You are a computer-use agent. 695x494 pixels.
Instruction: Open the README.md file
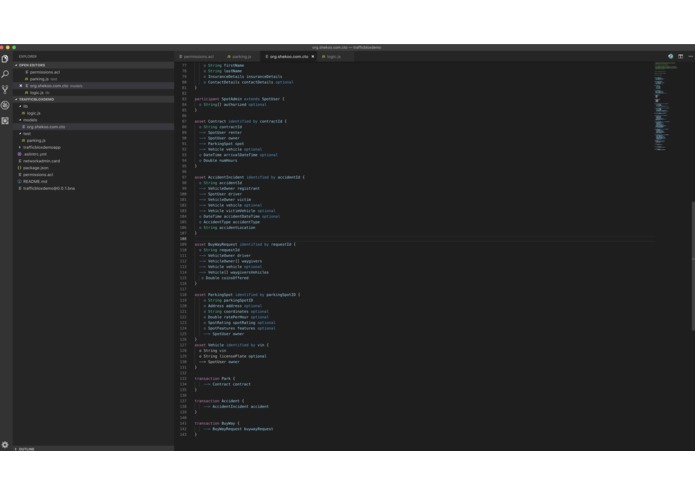pos(35,181)
